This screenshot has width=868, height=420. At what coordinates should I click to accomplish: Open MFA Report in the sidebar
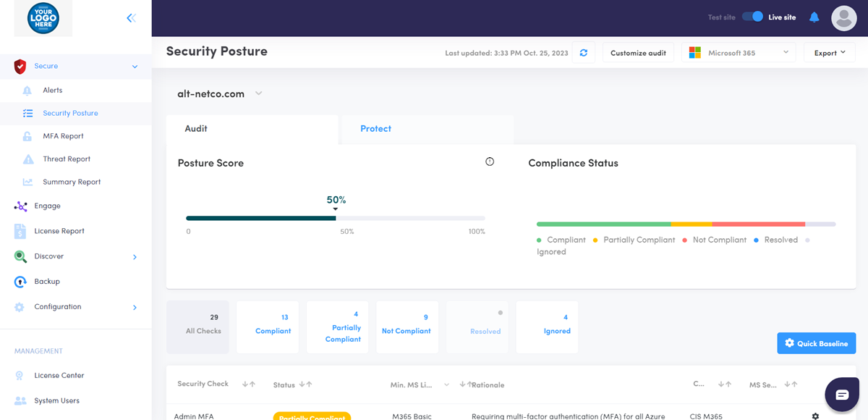(63, 136)
